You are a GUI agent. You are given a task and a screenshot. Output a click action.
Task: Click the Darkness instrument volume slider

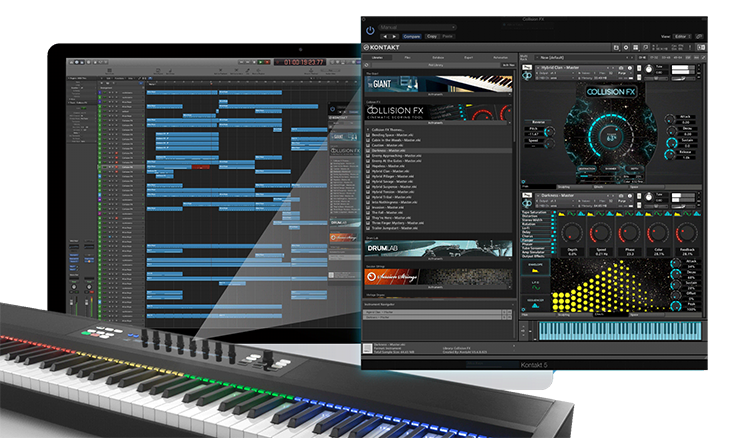coord(683,206)
